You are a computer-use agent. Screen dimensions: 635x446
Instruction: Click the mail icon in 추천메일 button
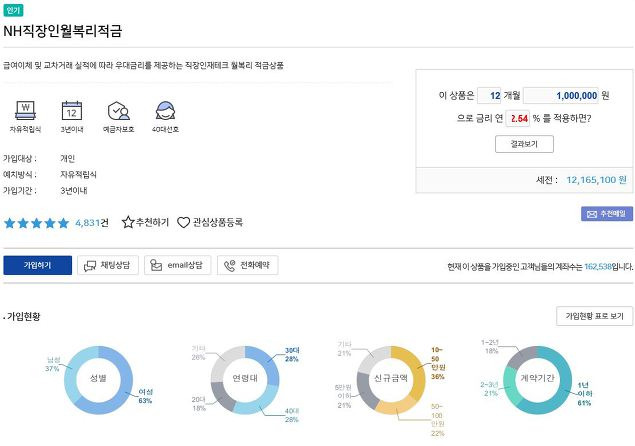pyautogui.click(x=592, y=214)
